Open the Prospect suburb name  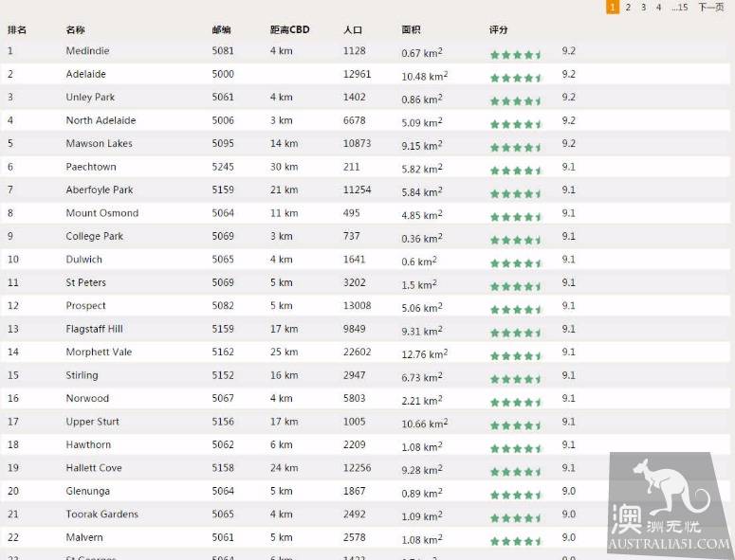(85, 306)
